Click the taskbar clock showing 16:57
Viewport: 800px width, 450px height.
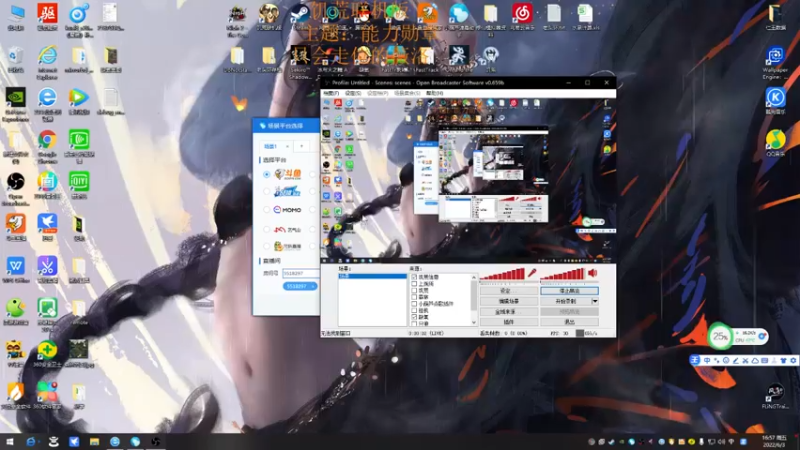point(774,441)
